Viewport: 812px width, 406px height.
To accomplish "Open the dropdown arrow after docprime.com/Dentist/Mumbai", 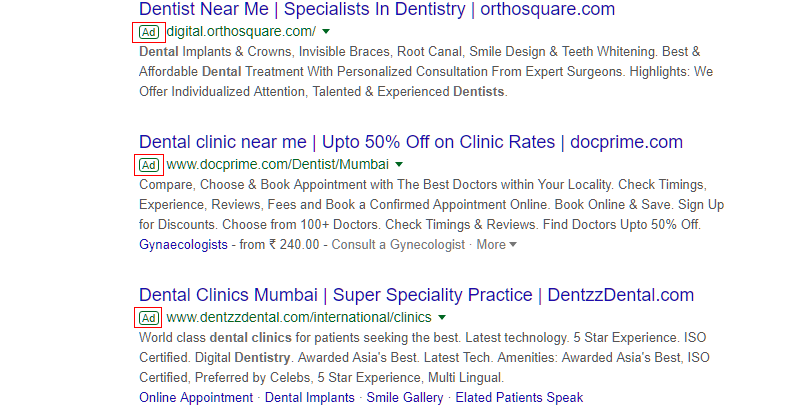I will coord(399,164).
